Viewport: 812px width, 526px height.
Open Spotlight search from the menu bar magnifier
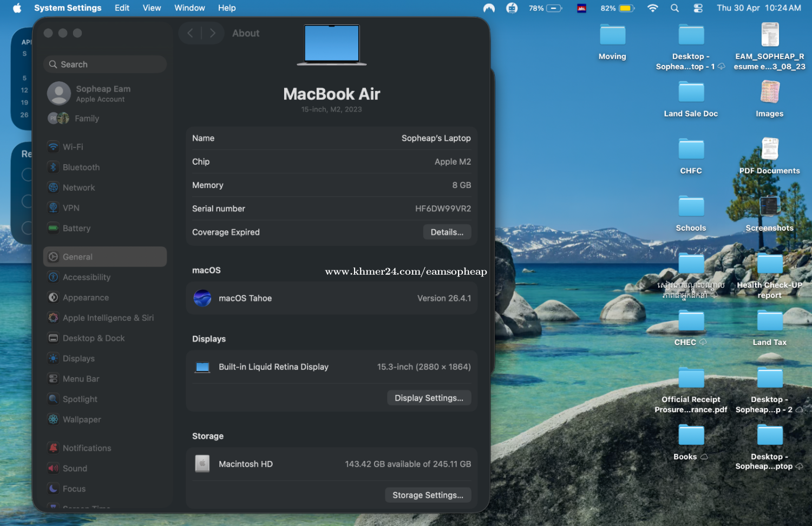pos(675,8)
